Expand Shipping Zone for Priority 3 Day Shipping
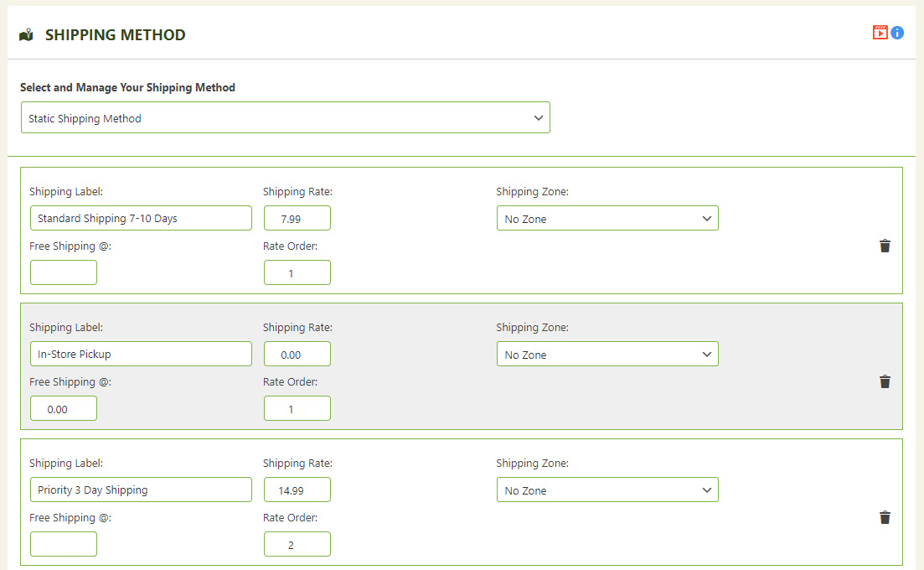Image resolution: width=924 pixels, height=570 pixels. tap(607, 490)
